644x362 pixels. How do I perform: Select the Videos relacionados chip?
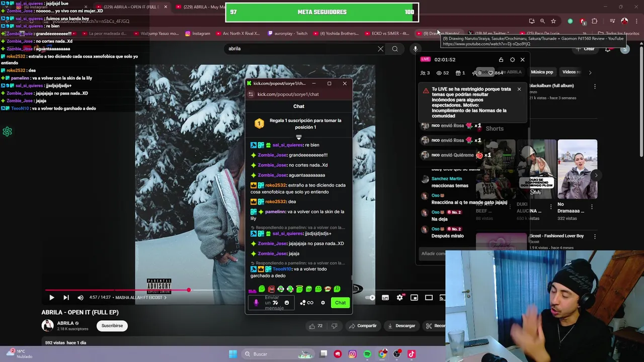[572, 72]
